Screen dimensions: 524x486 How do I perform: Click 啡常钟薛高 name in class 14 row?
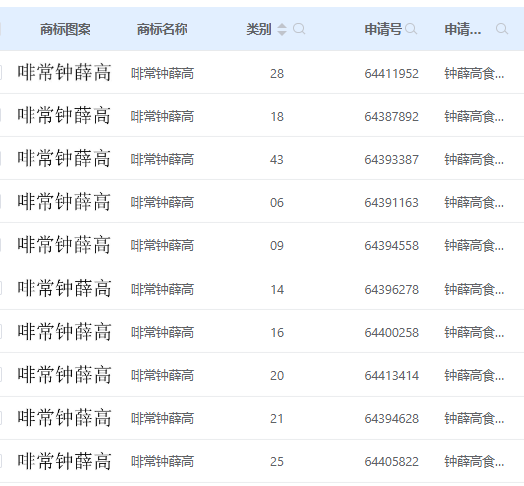tap(162, 289)
